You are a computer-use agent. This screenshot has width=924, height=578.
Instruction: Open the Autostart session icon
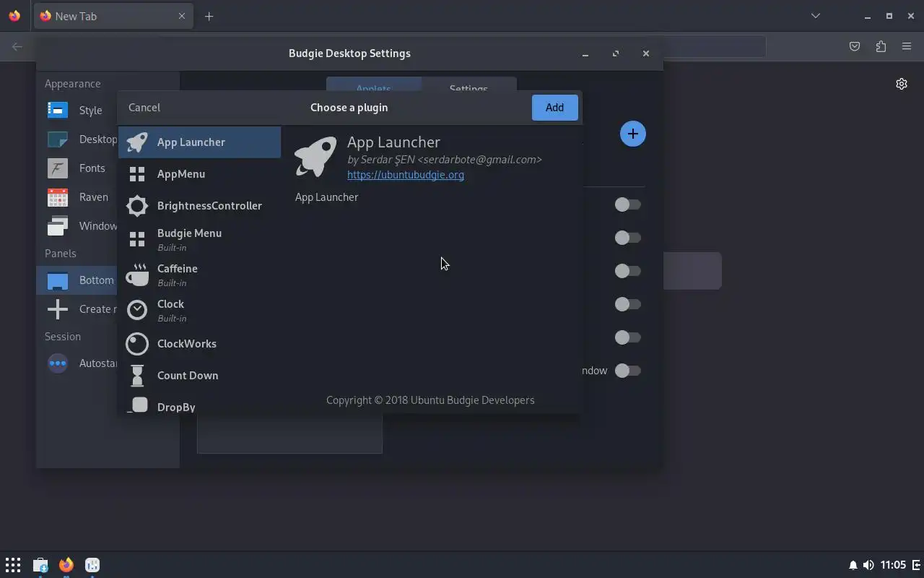(x=58, y=363)
